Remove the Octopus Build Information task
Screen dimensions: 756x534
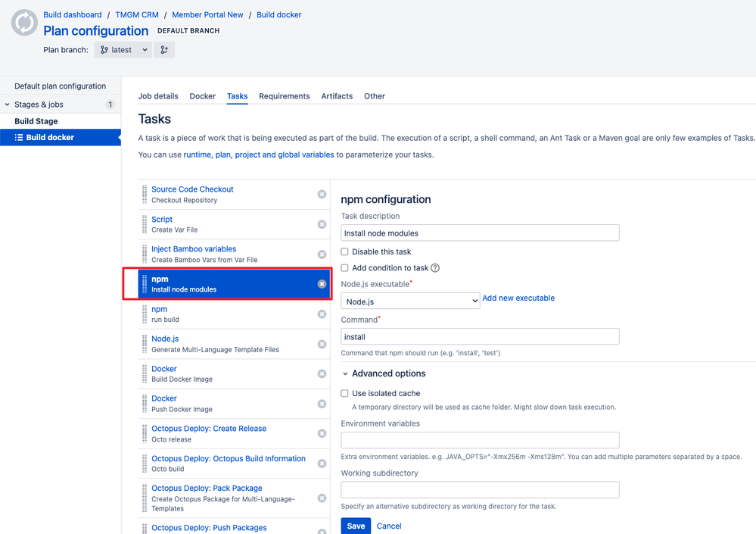coord(322,464)
